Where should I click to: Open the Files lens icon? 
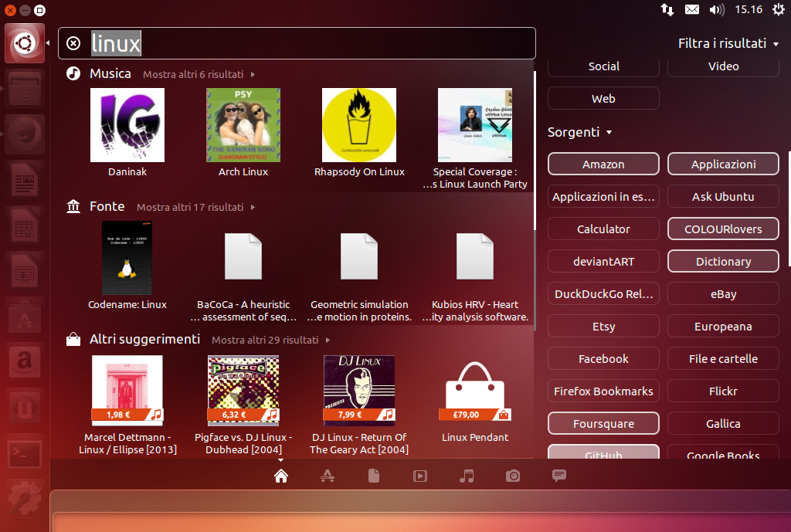374,476
